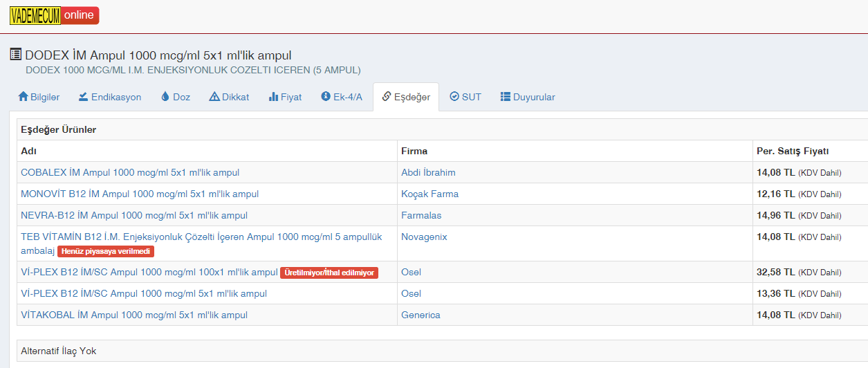Click the warning triangle Dikkat icon
This screenshot has width=868, height=368.
[214, 97]
